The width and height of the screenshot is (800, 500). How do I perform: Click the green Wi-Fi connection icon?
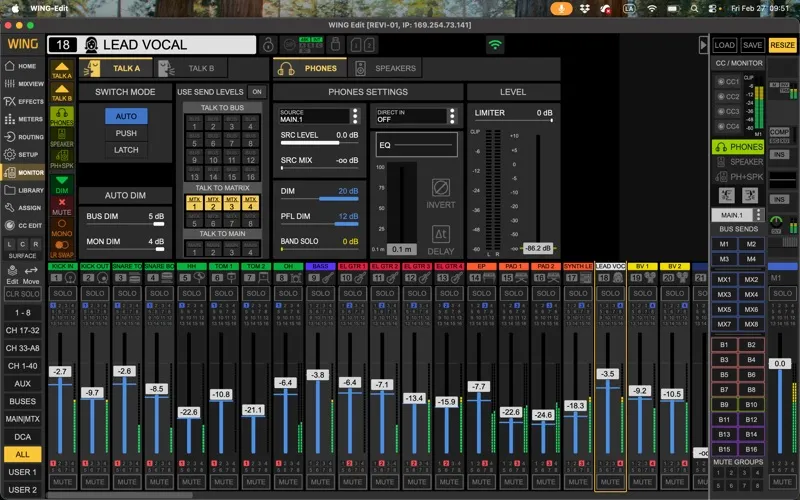(x=494, y=45)
